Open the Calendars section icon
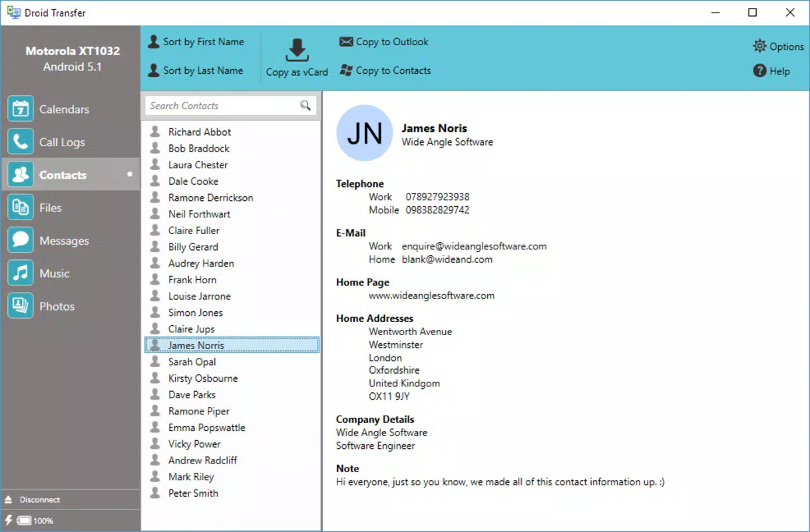This screenshot has height=532, width=810. [21, 109]
